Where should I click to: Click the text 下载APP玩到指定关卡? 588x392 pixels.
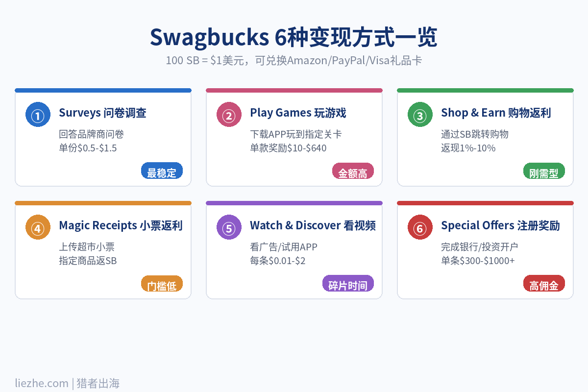click(x=295, y=134)
